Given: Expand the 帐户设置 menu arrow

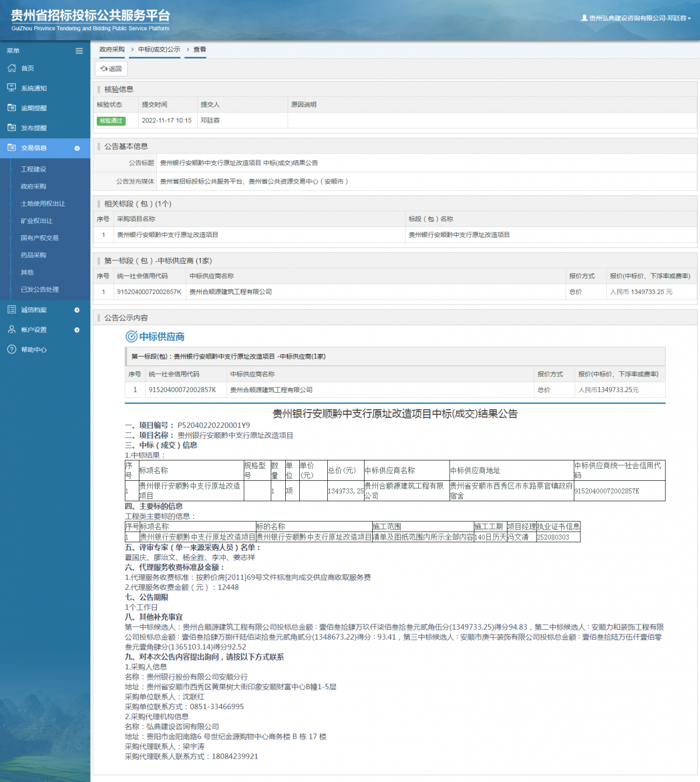Looking at the screenshot, I should tap(77, 330).
